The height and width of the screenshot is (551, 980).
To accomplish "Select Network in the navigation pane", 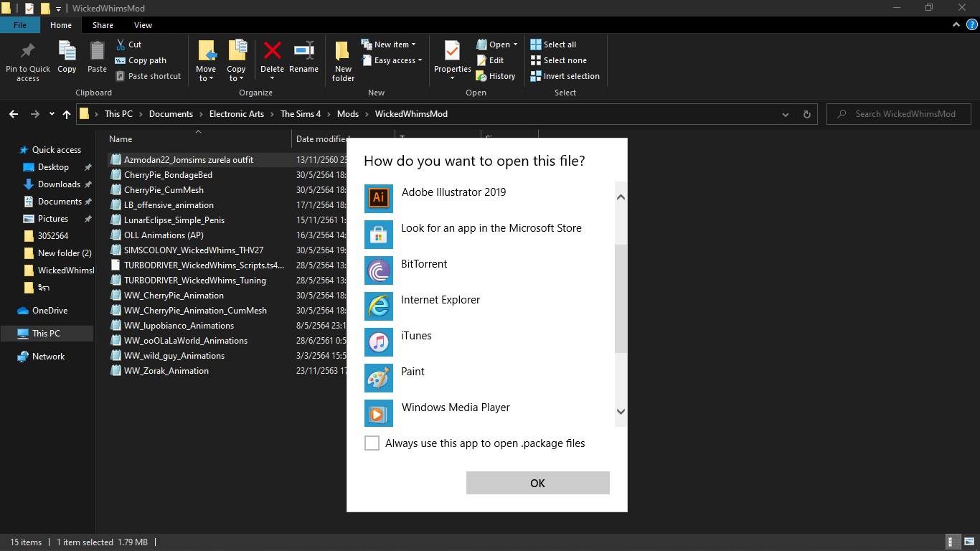I will coord(48,357).
